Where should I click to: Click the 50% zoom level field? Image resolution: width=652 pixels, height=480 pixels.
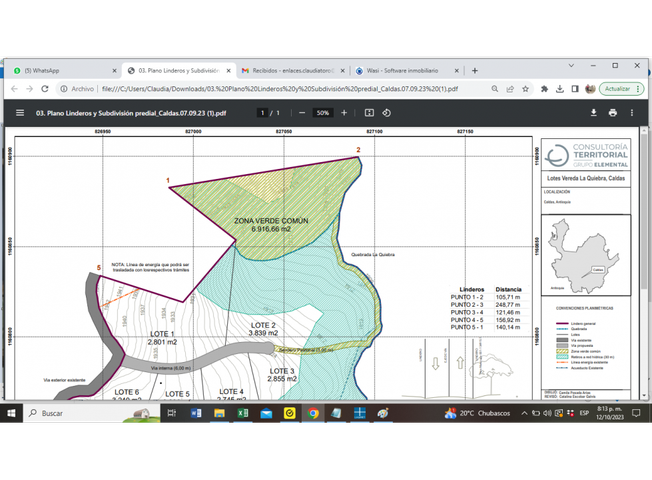pyautogui.click(x=323, y=113)
